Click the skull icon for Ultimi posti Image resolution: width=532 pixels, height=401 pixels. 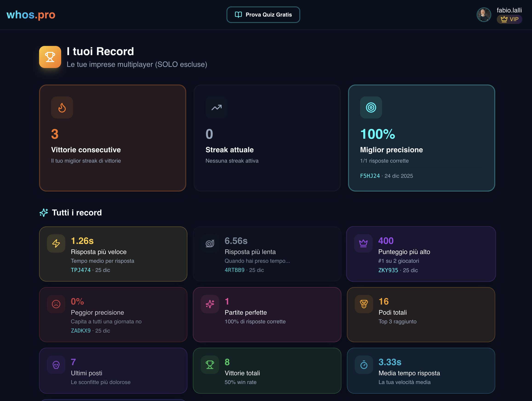point(56,365)
